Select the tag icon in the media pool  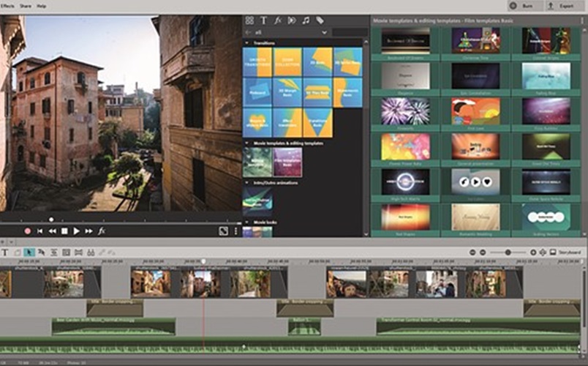click(x=320, y=20)
